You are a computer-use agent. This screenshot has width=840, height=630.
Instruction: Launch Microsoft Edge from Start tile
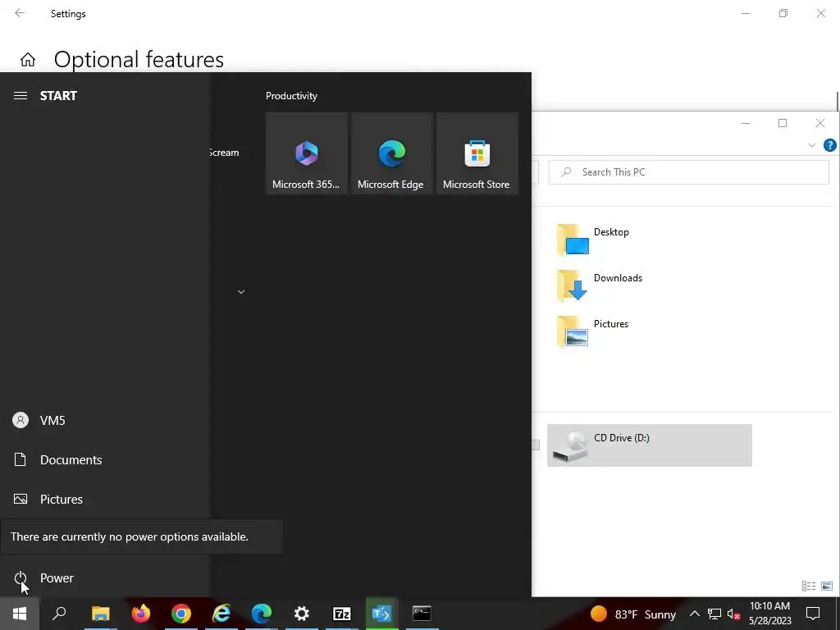click(391, 153)
